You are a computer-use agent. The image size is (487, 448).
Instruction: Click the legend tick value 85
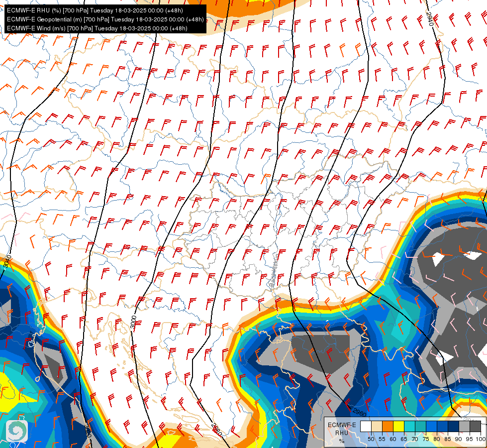click(448, 439)
